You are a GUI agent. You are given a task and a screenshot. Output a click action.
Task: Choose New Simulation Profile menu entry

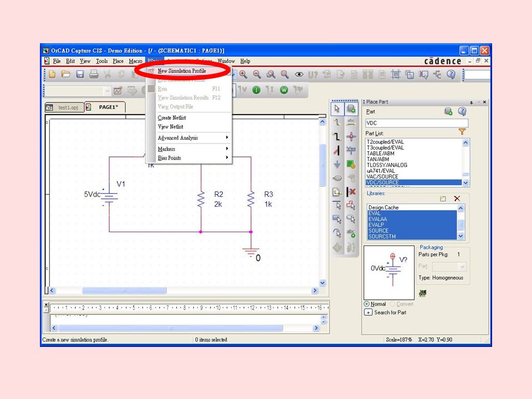point(182,71)
